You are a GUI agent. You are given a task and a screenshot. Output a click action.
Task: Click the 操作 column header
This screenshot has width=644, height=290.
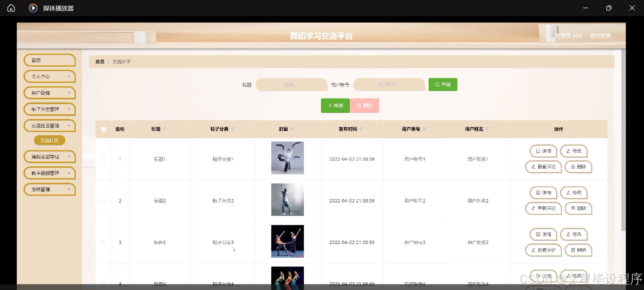(x=559, y=129)
